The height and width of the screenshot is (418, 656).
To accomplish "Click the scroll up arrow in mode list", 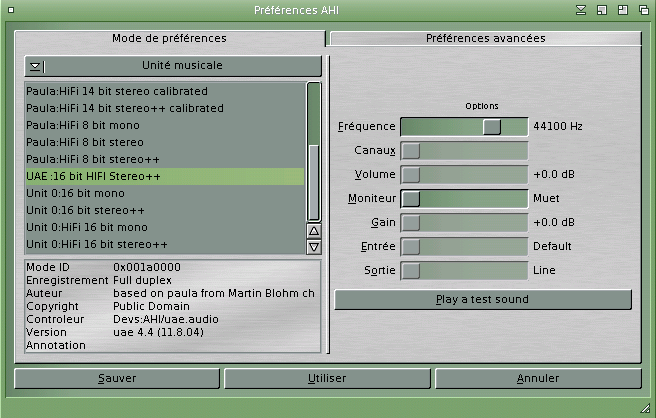I will (313, 231).
